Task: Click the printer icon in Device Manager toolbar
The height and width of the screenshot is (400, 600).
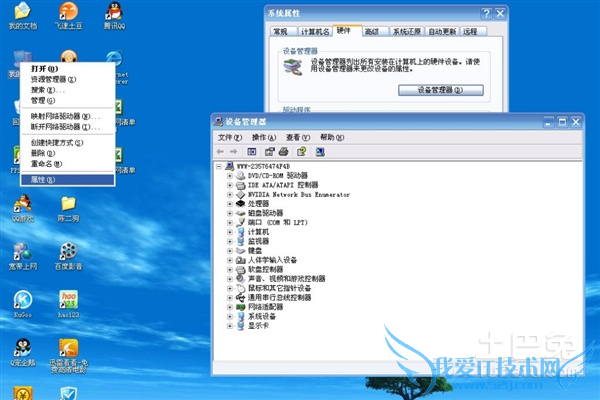Action: tap(284, 152)
